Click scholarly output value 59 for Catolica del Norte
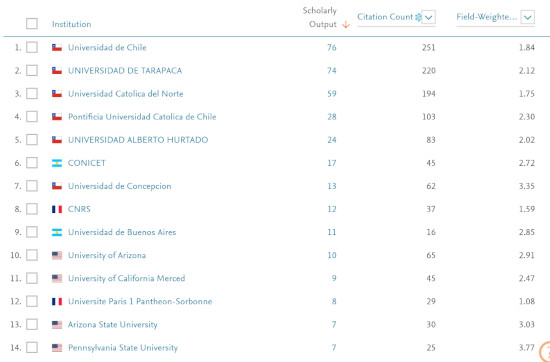550x362 pixels. coord(332,94)
